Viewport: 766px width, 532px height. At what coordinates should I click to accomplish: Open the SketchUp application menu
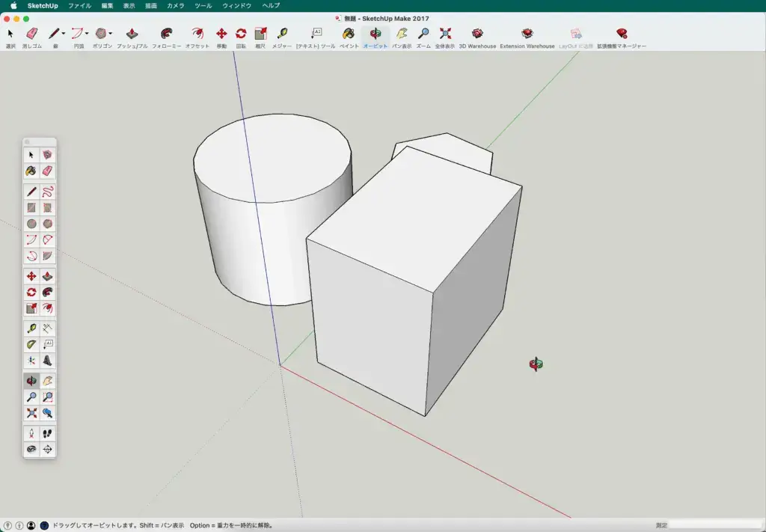tap(43, 6)
